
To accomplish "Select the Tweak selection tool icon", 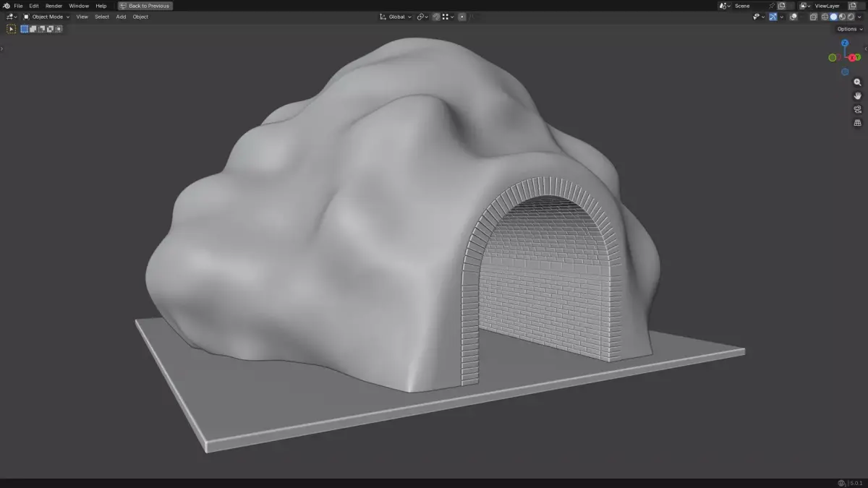I will point(11,29).
